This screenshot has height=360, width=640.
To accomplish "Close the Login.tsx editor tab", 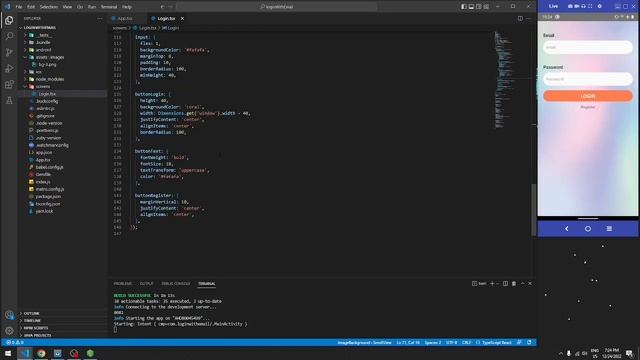I will point(182,18).
